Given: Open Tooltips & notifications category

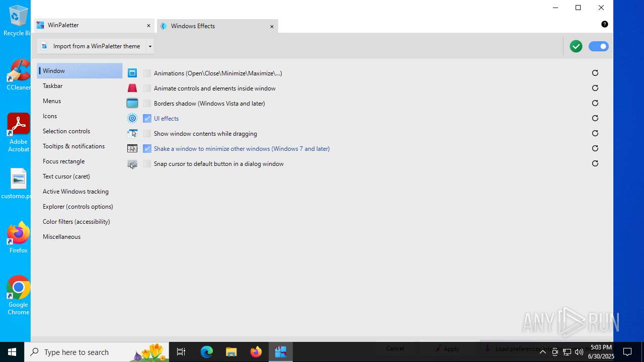Looking at the screenshot, I should point(79,146).
